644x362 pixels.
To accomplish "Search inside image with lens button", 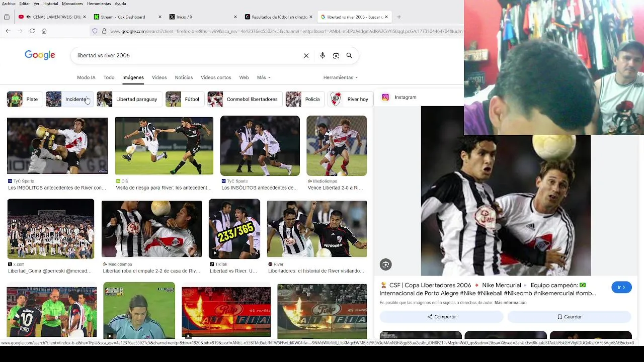I will click(386, 265).
